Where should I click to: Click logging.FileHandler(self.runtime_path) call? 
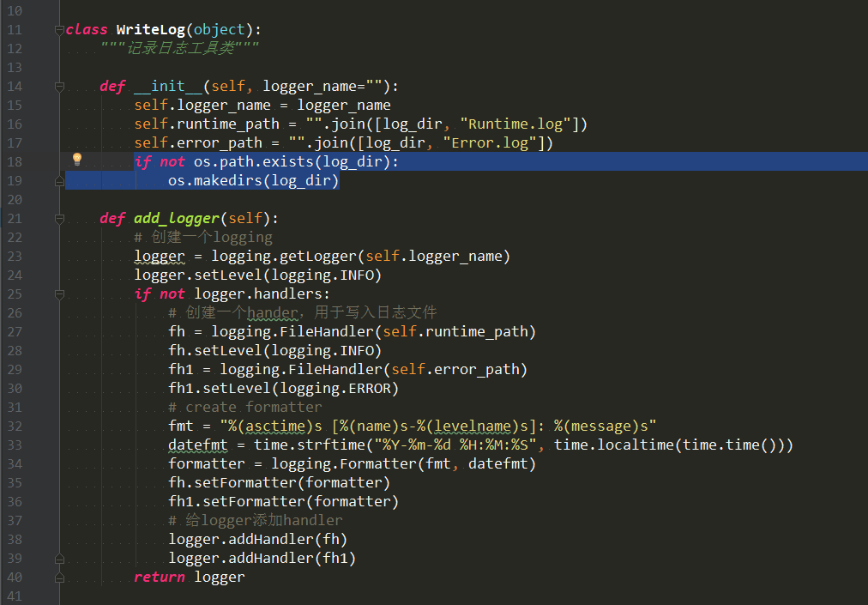pos(374,331)
